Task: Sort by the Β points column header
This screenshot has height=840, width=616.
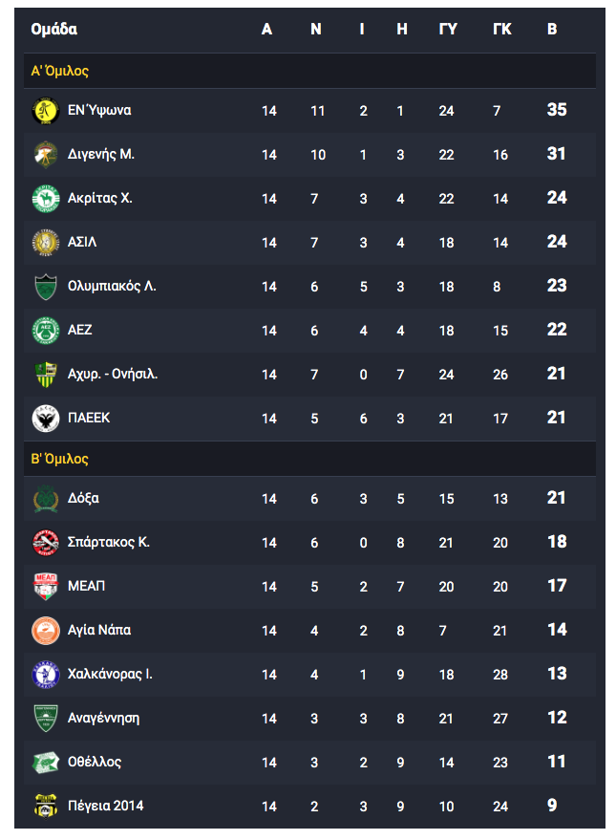Action: (x=552, y=29)
